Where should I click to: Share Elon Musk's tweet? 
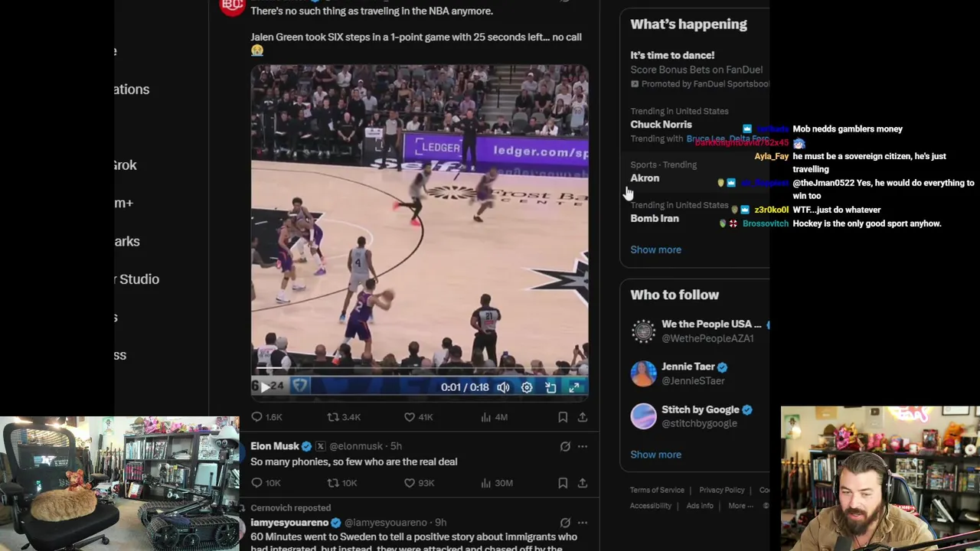(x=583, y=483)
